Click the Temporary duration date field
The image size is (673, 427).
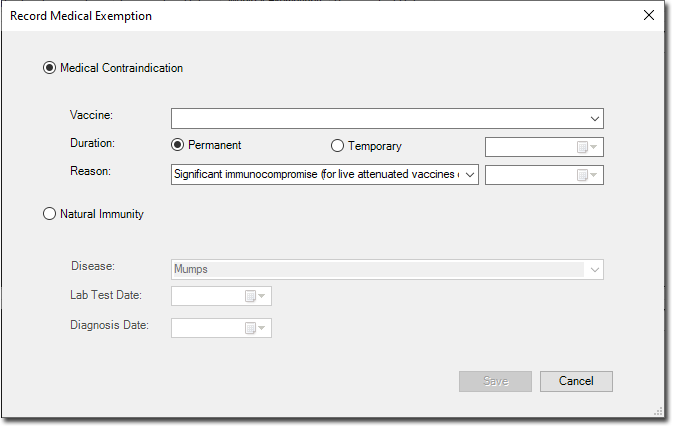(544, 147)
